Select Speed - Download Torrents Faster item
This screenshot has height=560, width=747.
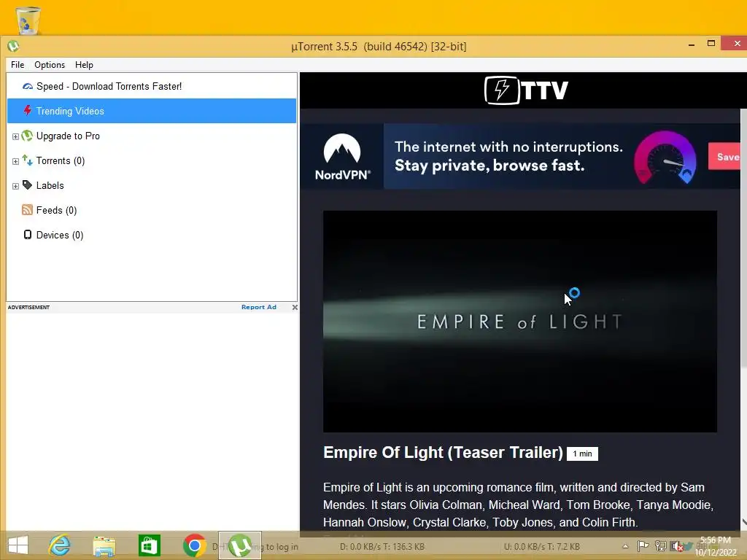tap(152, 86)
